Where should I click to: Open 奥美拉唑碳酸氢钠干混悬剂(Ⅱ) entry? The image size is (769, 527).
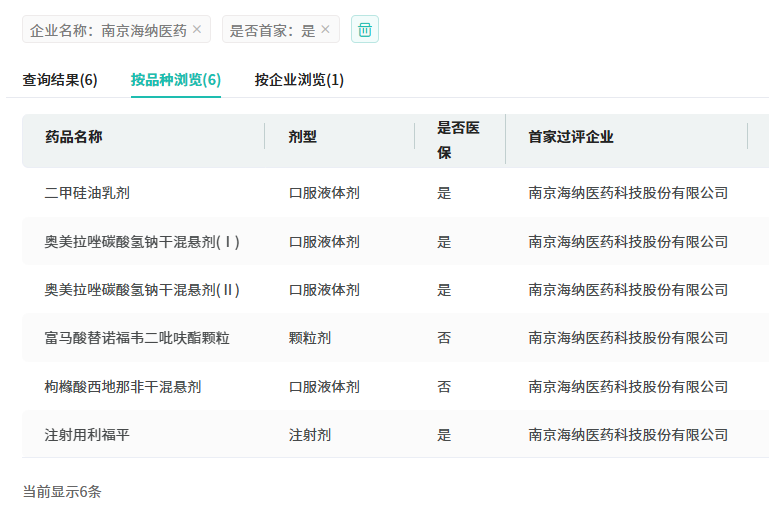pyautogui.click(x=142, y=290)
